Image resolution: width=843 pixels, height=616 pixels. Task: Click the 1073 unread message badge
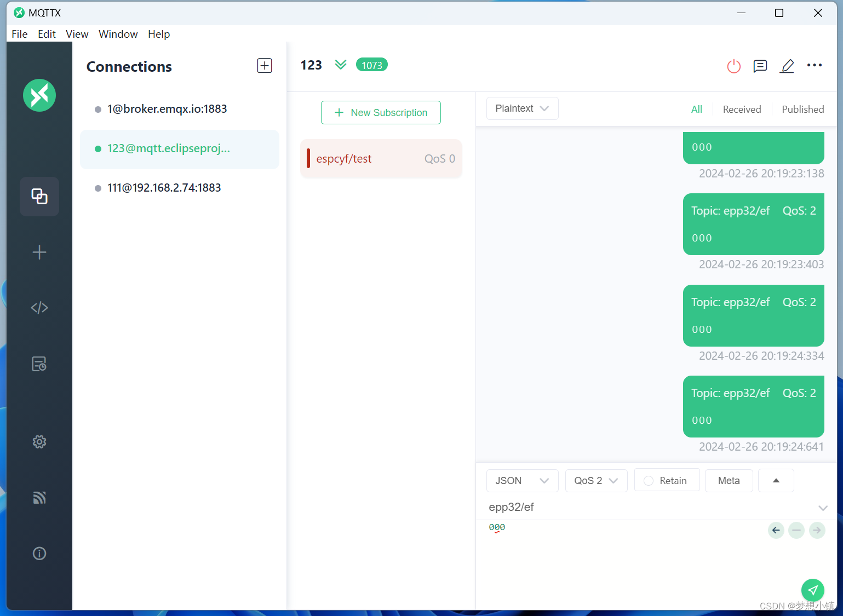(372, 65)
